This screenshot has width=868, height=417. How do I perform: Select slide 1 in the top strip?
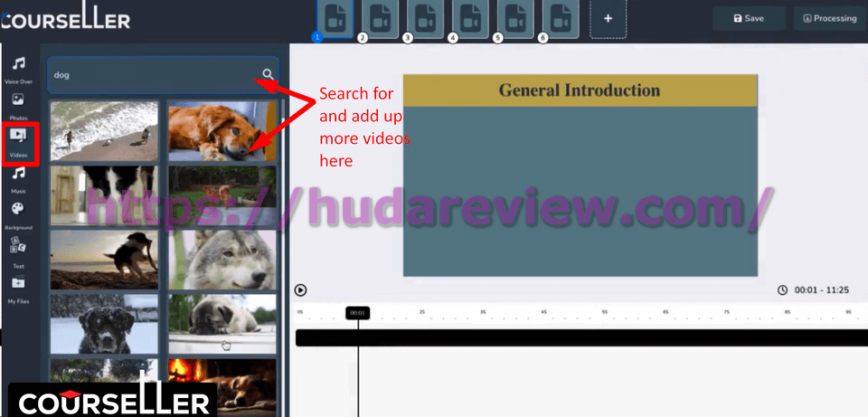[x=335, y=19]
